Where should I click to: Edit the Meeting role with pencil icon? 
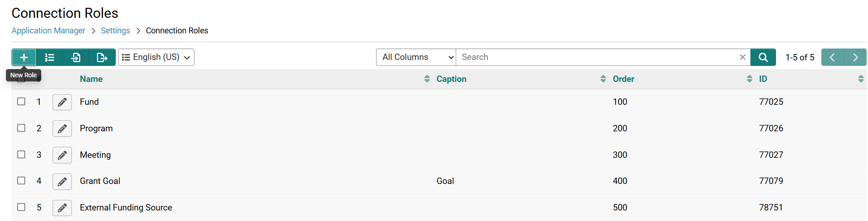[62, 155]
